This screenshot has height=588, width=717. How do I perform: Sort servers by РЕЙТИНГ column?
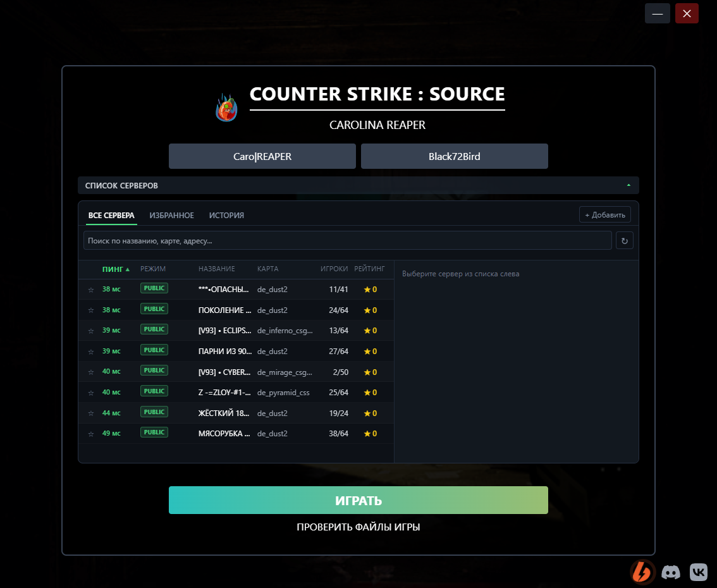point(369,269)
